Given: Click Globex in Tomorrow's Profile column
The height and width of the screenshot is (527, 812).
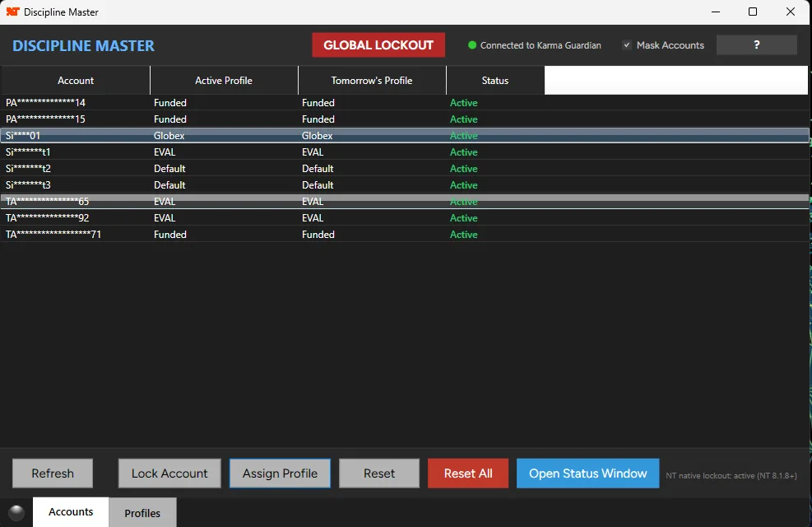Looking at the screenshot, I should 317,136.
